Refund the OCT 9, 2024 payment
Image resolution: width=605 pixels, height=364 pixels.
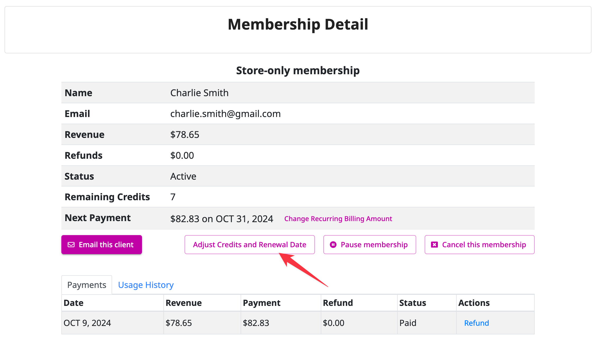click(476, 323)
